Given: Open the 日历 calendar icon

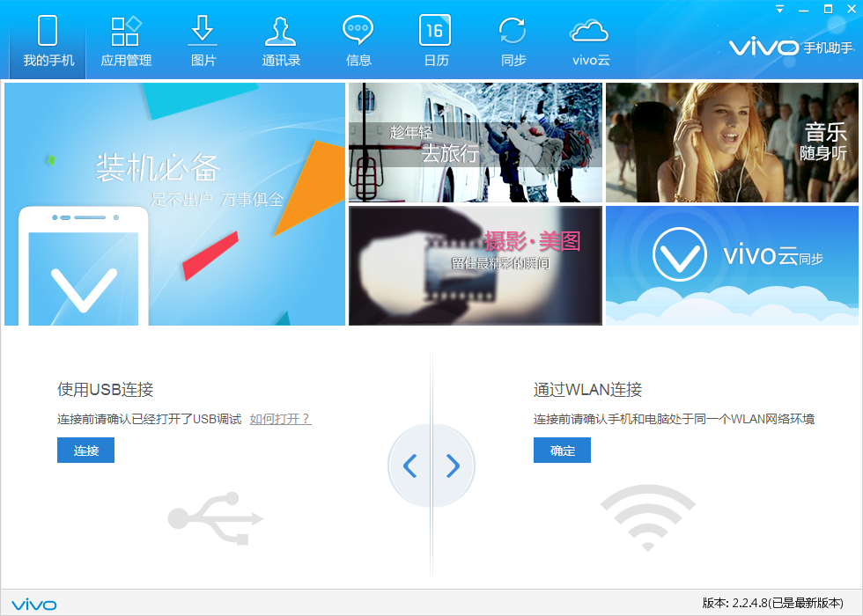Looking at the screenshot, I should click(x=435, y=41).
